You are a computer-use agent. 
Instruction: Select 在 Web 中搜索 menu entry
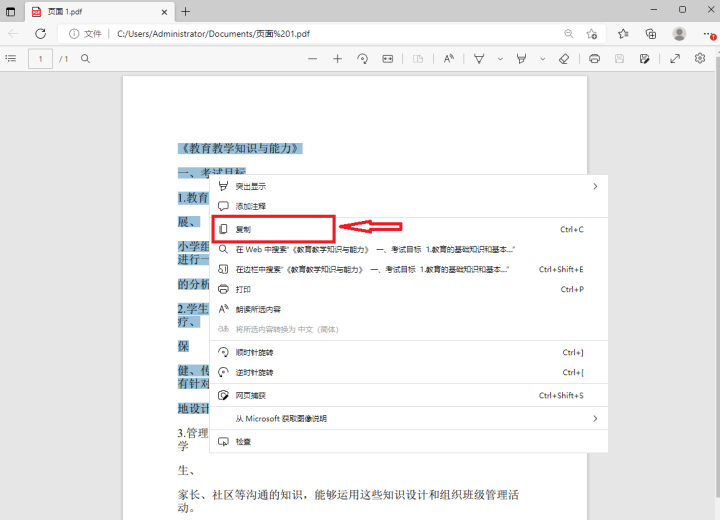coord(409,249)
